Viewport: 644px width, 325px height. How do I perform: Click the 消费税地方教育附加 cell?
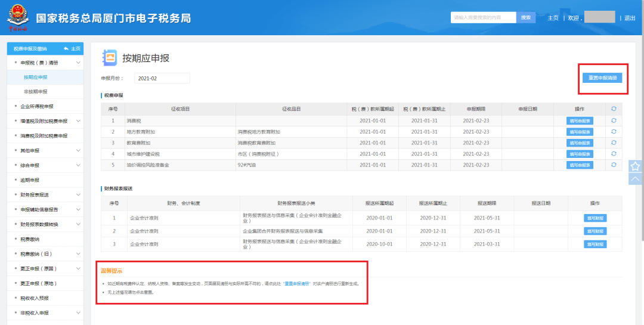[291, 132]
